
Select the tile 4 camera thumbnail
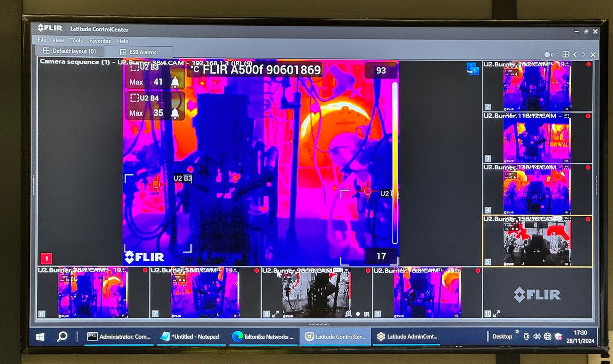pos(537,190)
